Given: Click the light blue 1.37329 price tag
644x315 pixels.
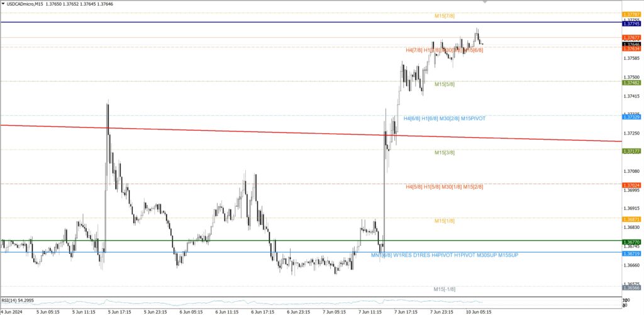Looking at the screenshot, I should [631, 117].
